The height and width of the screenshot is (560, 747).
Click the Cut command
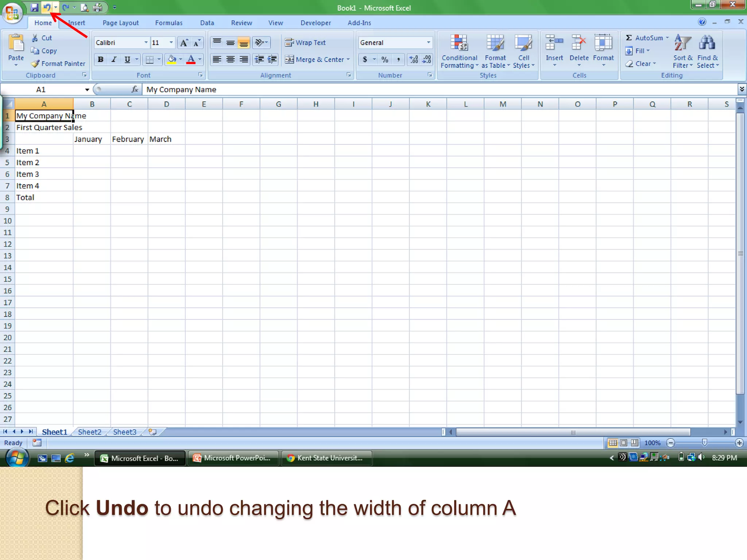pyautogui.click(x=42, y=38)
